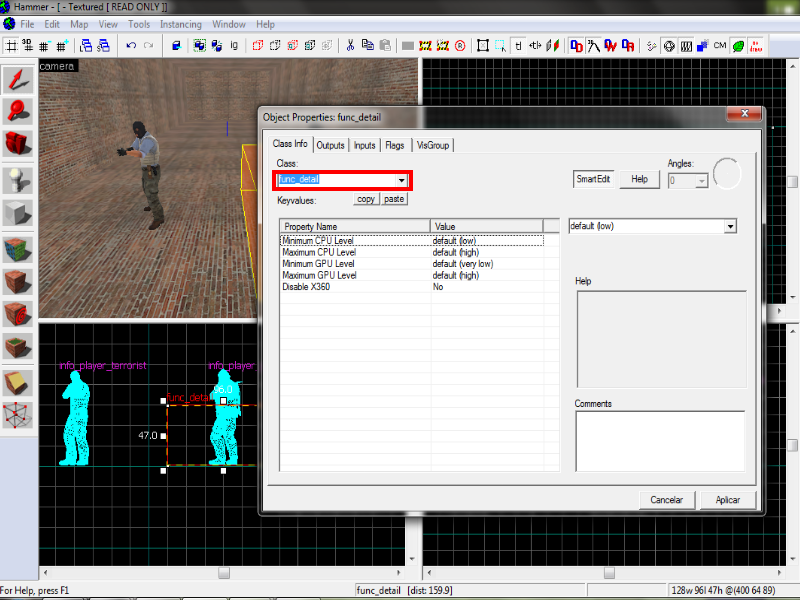This screenshot has width=800, height=600.
Task: Click bottom-right 2D view horizontal scrollbar thumb
Action: pyautogui.click(x=609, y=573)
